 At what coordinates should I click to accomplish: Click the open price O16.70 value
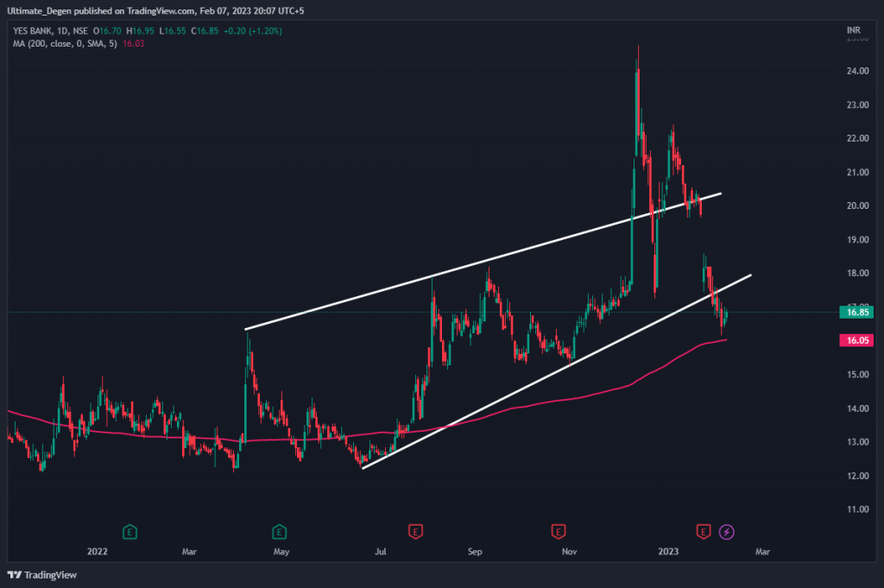[107, 31]
